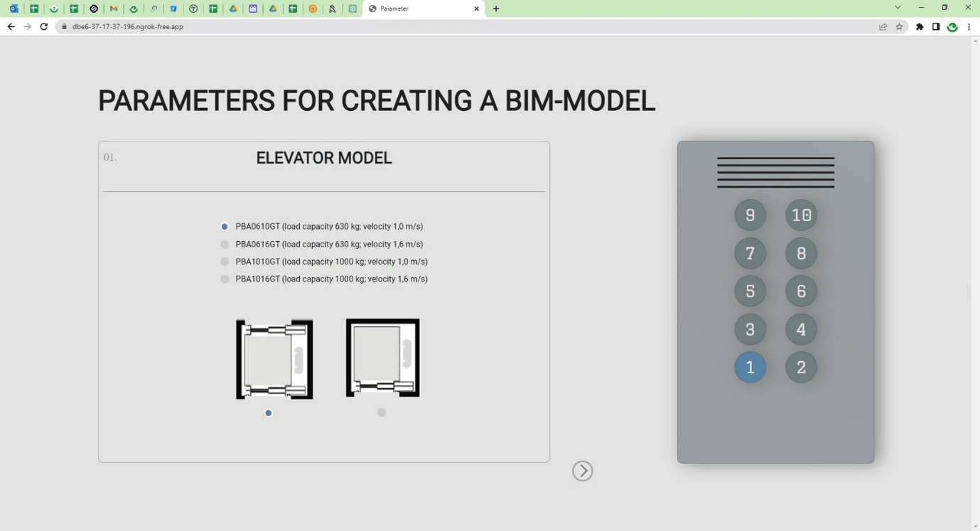Select PBA0616GT elevator model option
This screenshot has height=531, width=980.
coord(225,245)
